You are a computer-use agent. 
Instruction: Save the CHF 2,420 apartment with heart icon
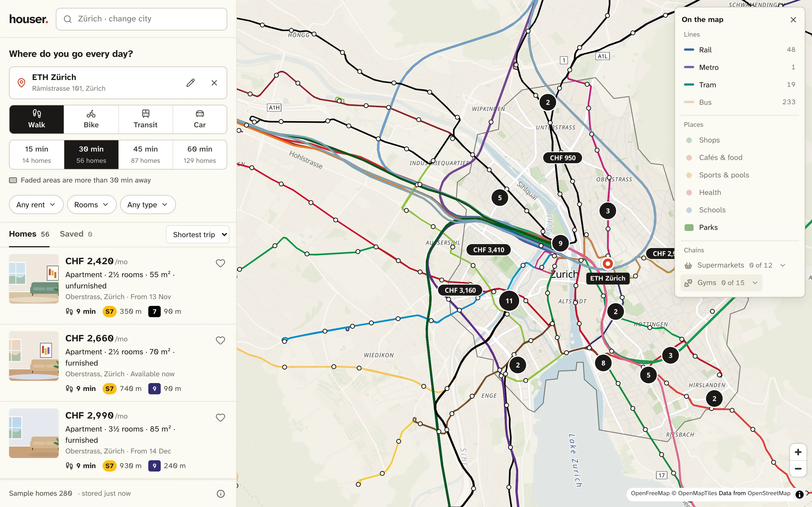point(220,263)
